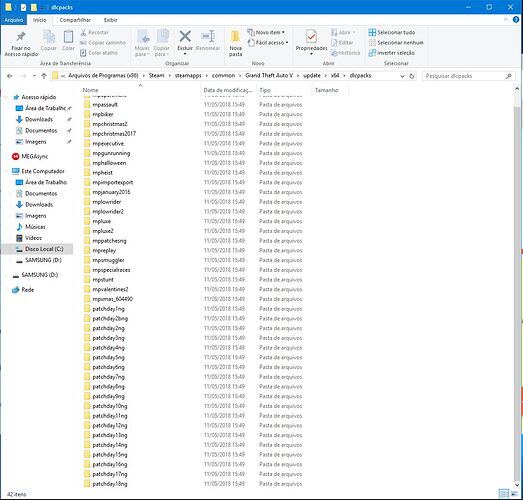Click the Copiar ribbon icon
Screen dimensions: 523x500
point(49,37)
